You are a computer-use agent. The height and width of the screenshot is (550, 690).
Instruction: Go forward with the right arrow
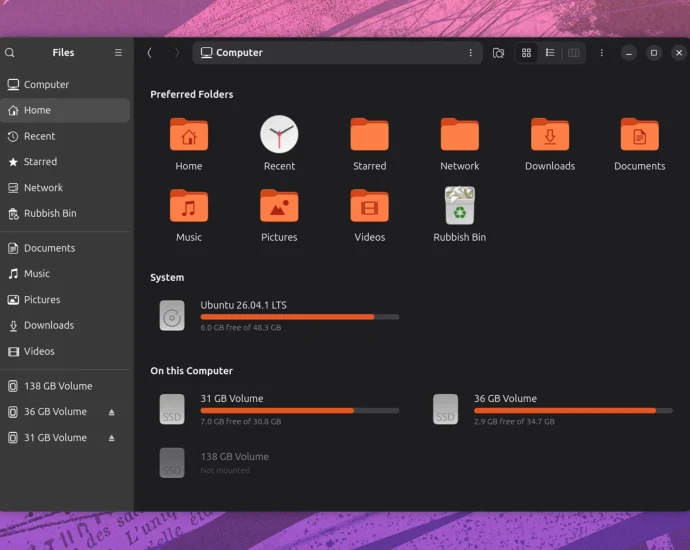point(177,53)
